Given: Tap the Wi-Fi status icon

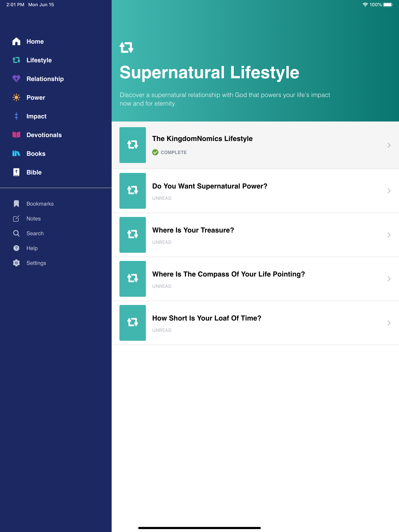Looking at the screenshot, I should click(x=365, y=4).
